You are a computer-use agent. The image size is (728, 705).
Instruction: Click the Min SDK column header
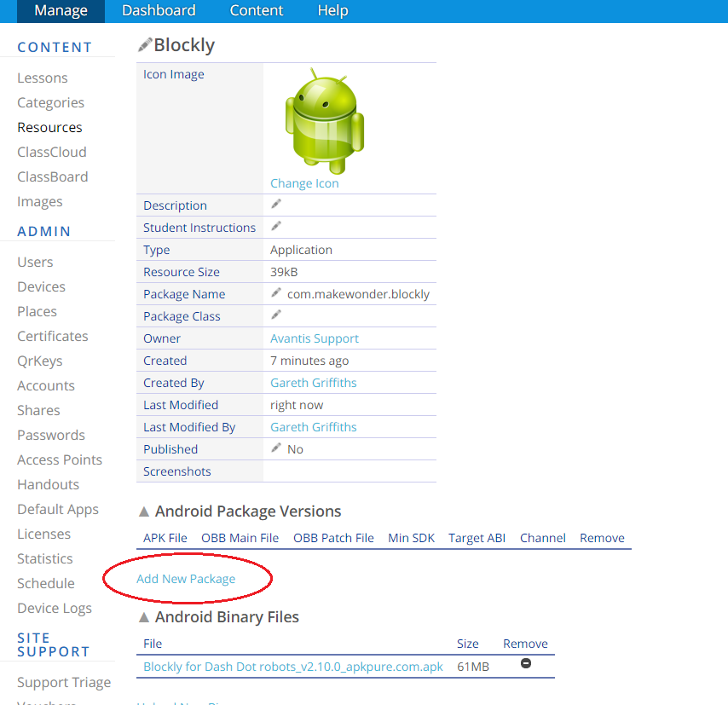click(411, 538)
